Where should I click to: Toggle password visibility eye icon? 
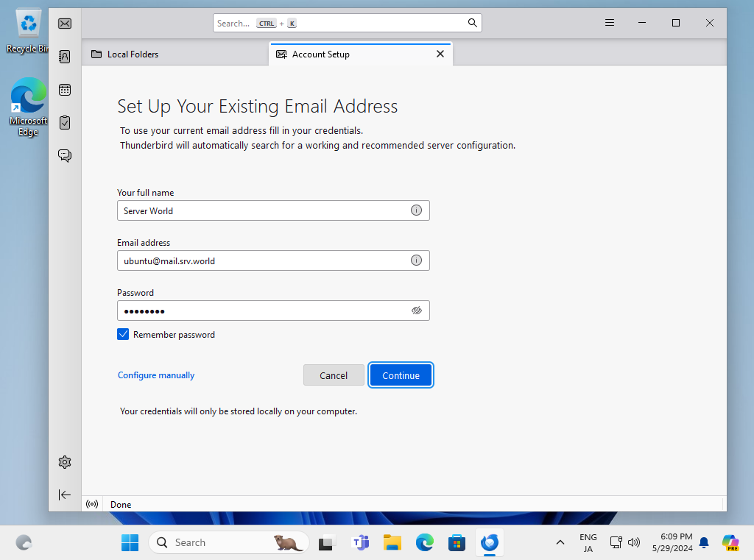point(416,311)
